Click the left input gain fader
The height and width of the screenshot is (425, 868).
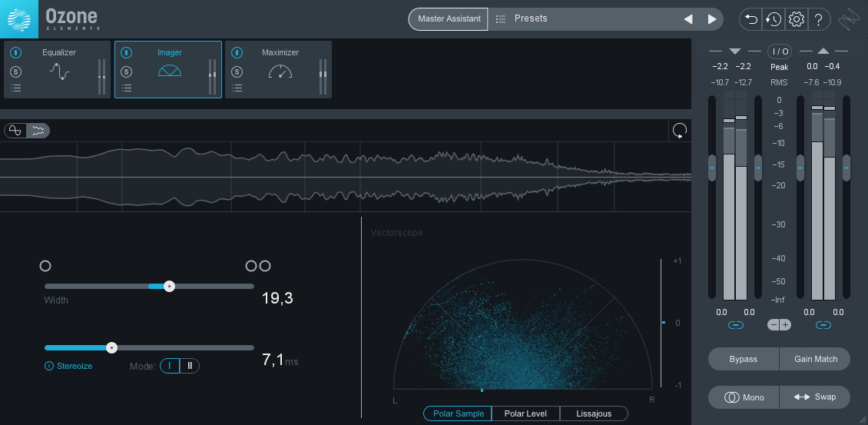(x=712, y=168)
